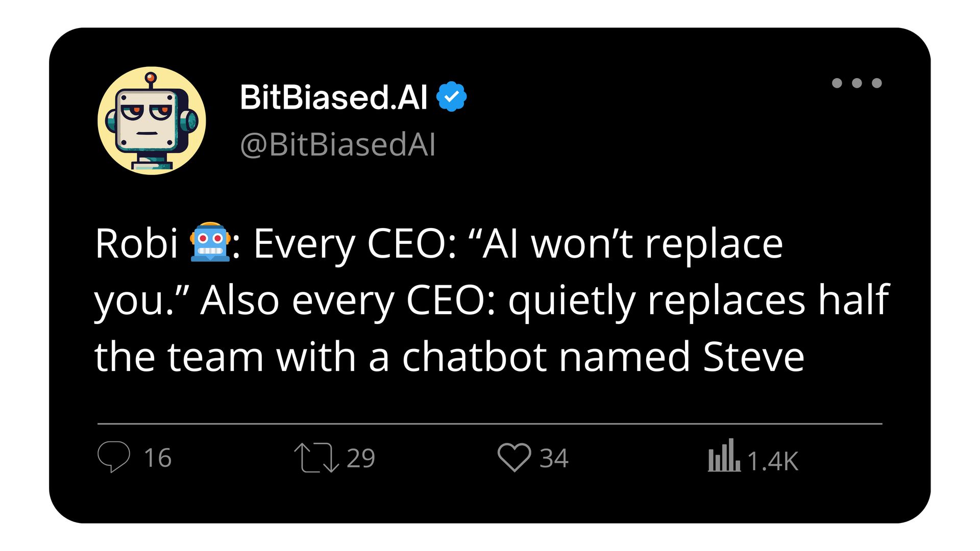This screenshot has height=551, width=980.
Task: Click the @BitBiasedAI handle
Action: click(x=338, y=145)
